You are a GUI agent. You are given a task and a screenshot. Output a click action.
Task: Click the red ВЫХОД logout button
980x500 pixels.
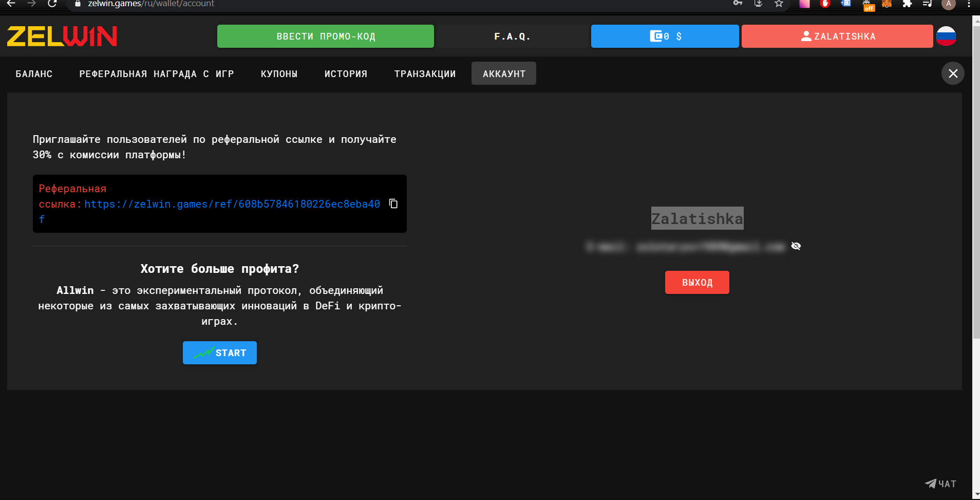tap(697, 283)
